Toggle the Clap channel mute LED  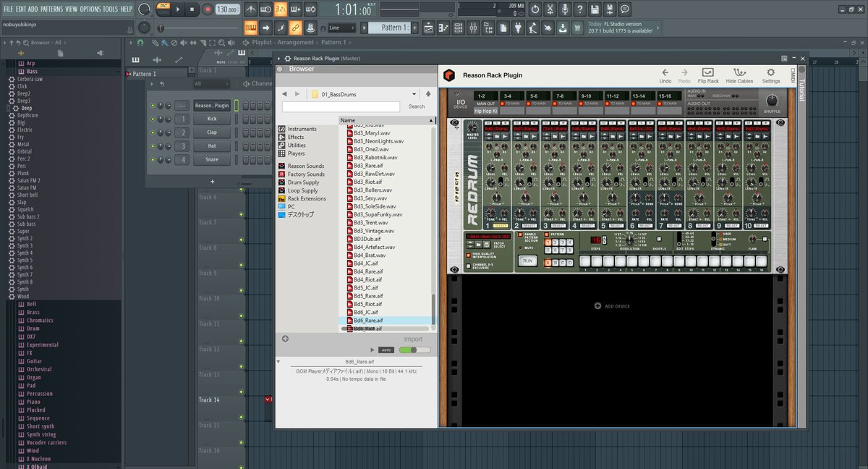coord(153,133)
